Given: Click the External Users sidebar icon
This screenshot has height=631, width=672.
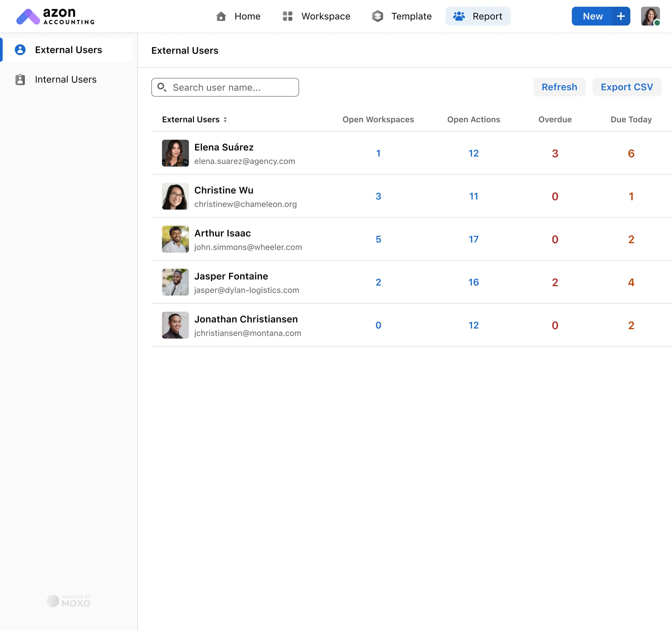Looking at the screenshot, I should 20,50.
